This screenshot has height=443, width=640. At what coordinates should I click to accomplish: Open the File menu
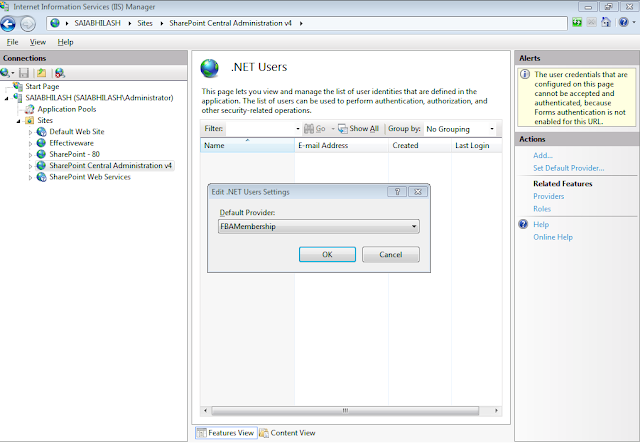pyautogui.click(x=12, y=42)
